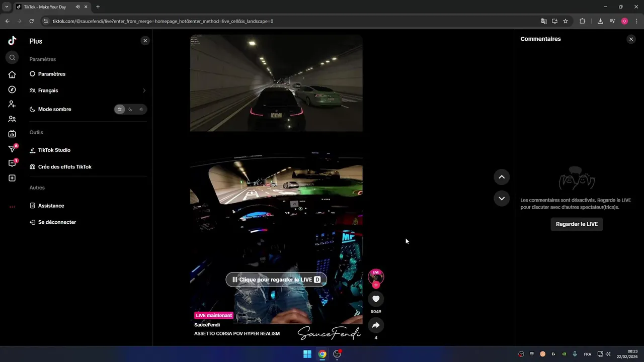Screen dimensions: 644x362
Task: Open the SauceFendi username link
Action: (x=207, y=325)
